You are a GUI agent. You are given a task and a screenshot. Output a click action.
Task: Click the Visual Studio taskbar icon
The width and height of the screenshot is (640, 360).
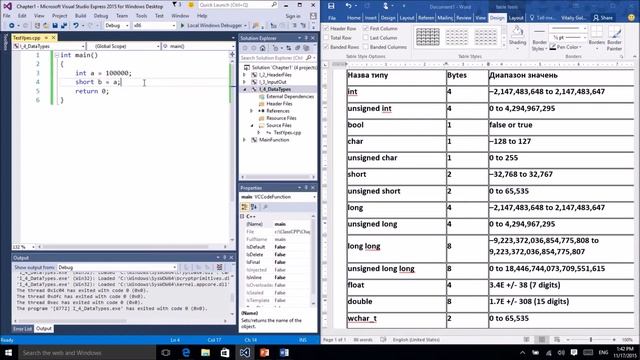244,352
